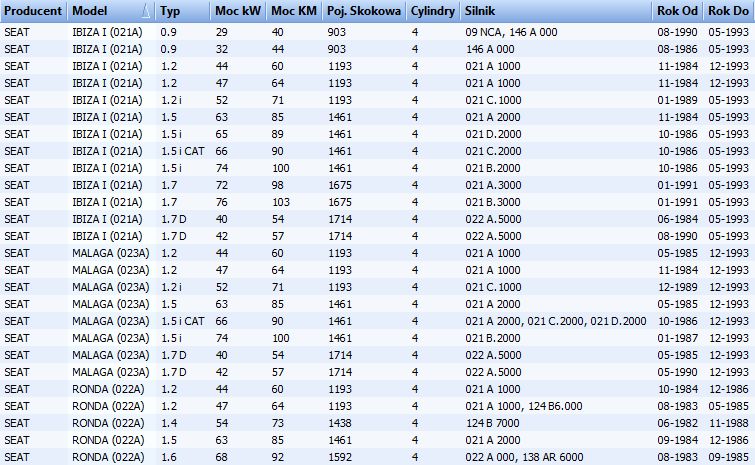Select IBIZA I (021A) model in 29 kW row
The image size is (755, 465).
(107, 32)
